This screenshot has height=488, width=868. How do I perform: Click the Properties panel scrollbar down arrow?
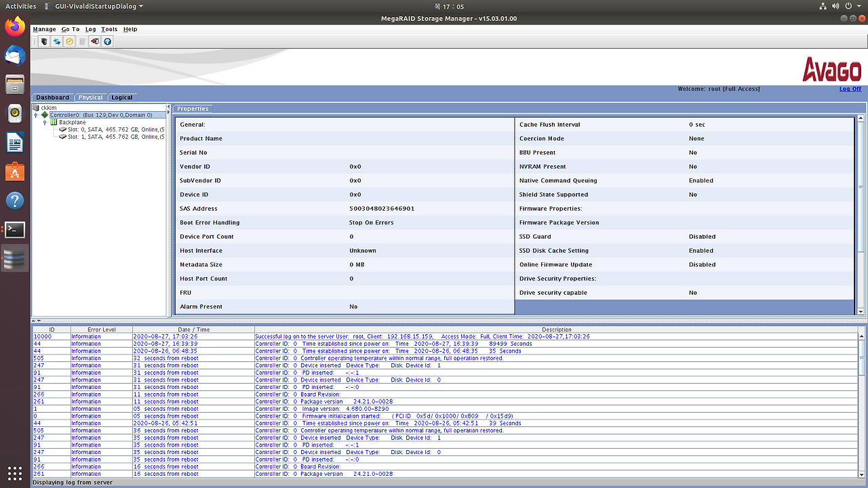click(x=861, y=311)
